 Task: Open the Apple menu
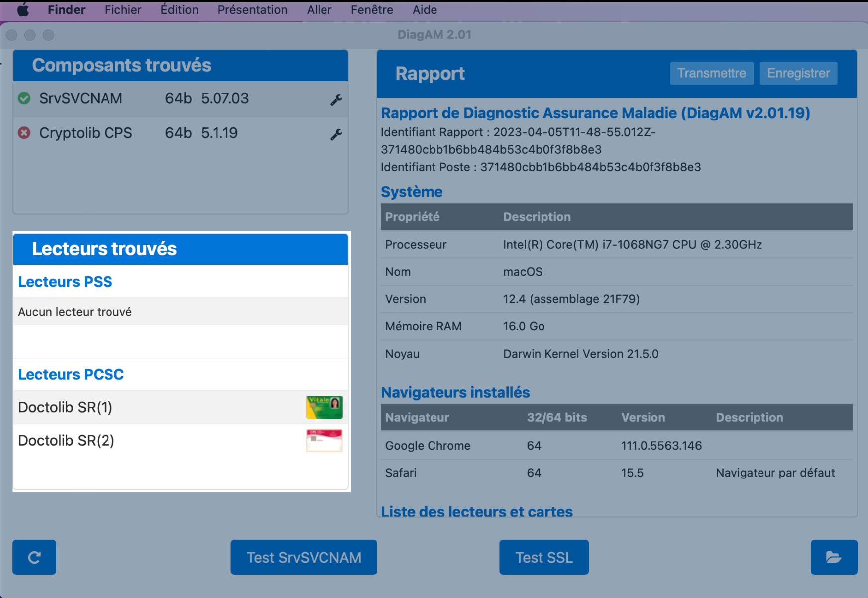(x=23, y=10)
